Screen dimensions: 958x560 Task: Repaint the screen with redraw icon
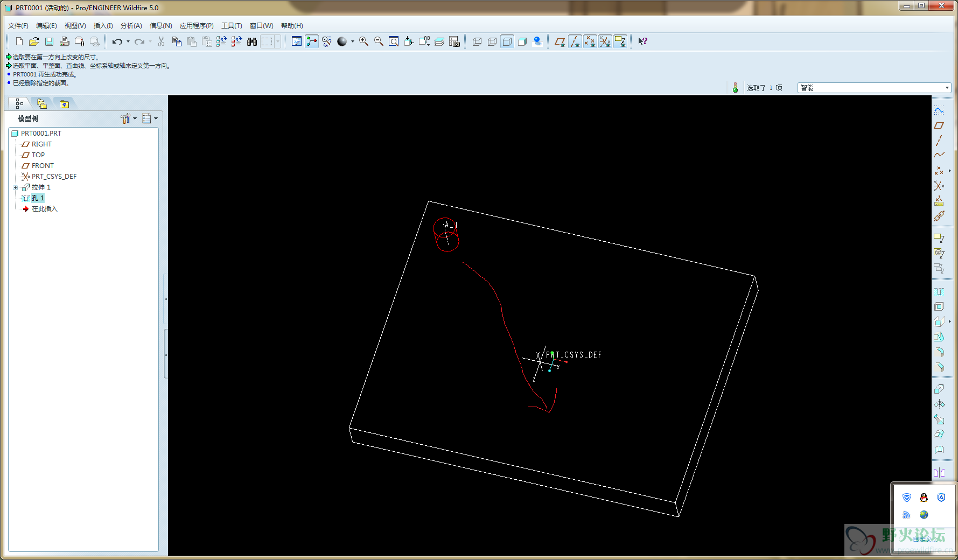pos(297,41)
